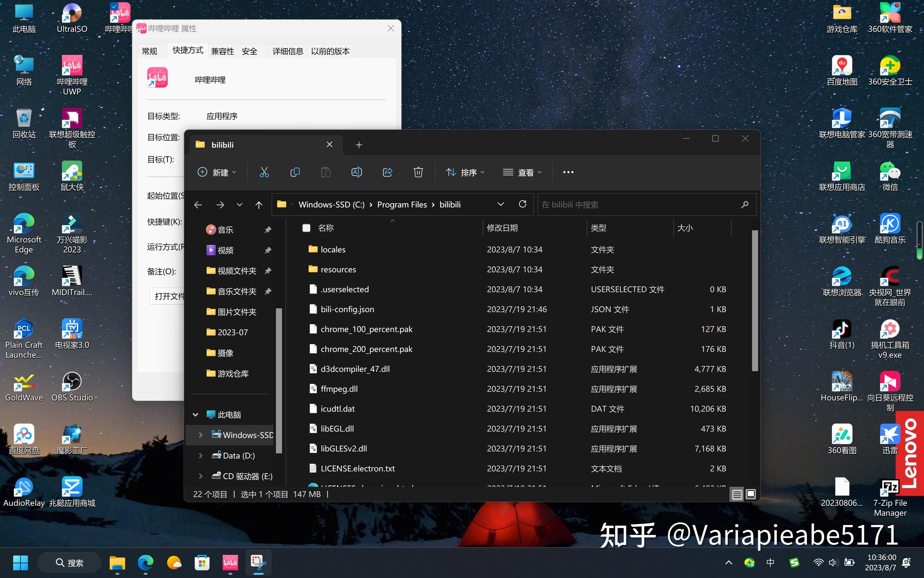Switch to 以前的版本 tab in properties dialog
The image size is (924, 578).
click(x=330, y=51)
